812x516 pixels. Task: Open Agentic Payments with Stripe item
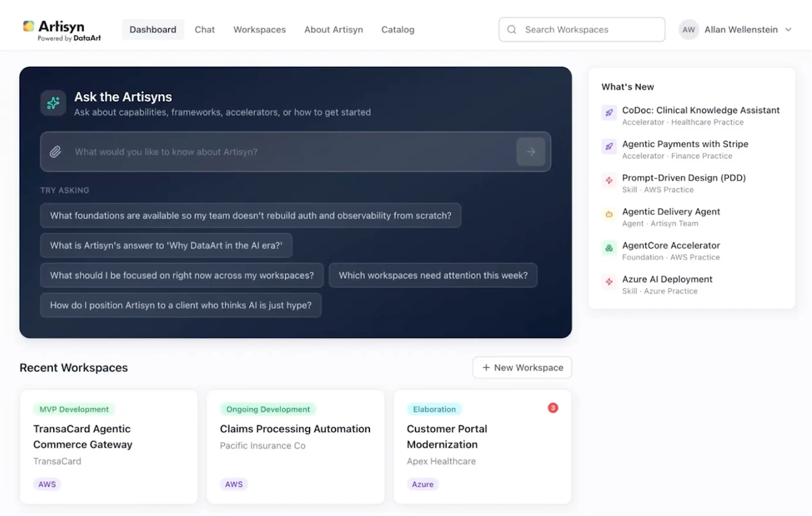(x=685, y=149)
